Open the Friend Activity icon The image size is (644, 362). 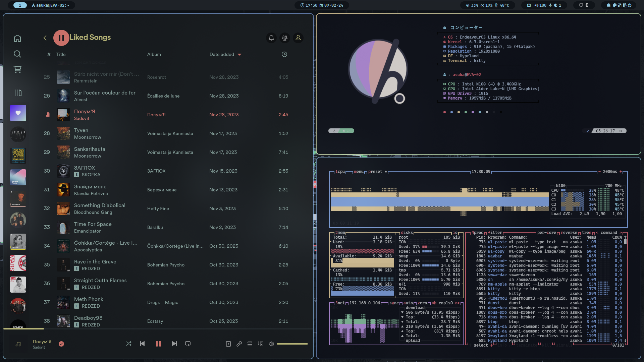pyautogui.click(x=285, y=38)
